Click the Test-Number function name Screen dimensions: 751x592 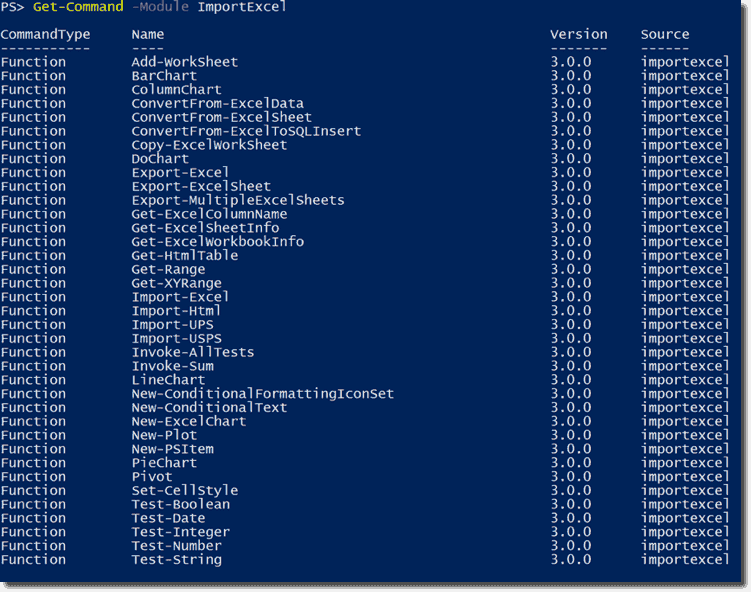click(176, 546)
